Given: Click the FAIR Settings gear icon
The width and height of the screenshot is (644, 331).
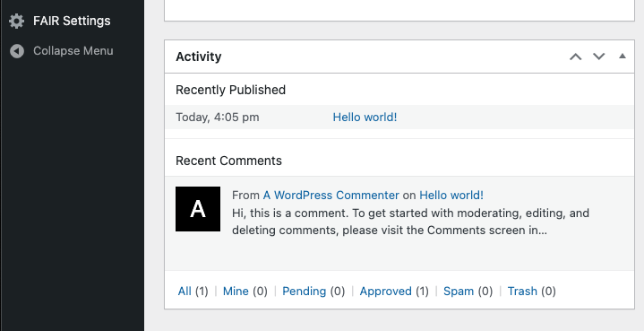Looking at the screenshot, I should tap(16, 21).
